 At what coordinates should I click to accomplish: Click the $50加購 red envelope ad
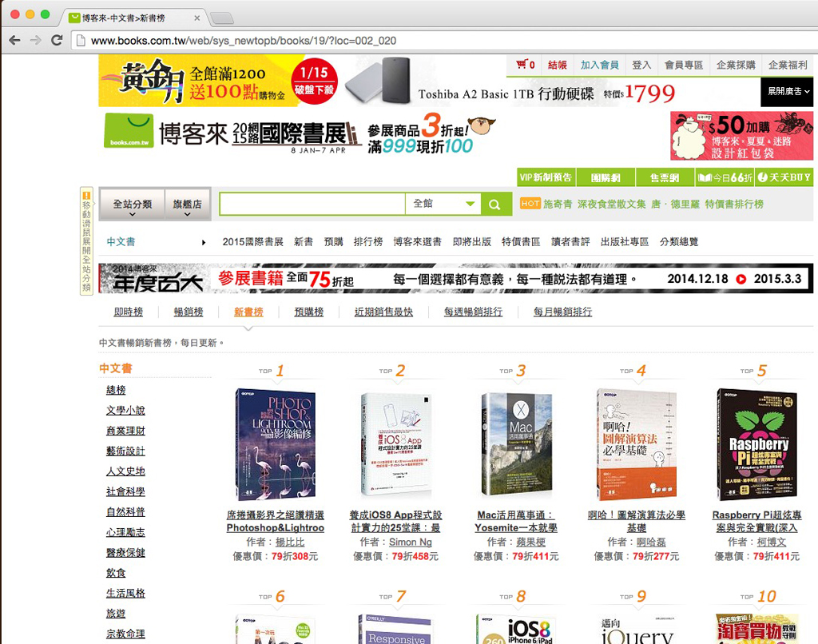pyautogui.click(x=741, y=136)
